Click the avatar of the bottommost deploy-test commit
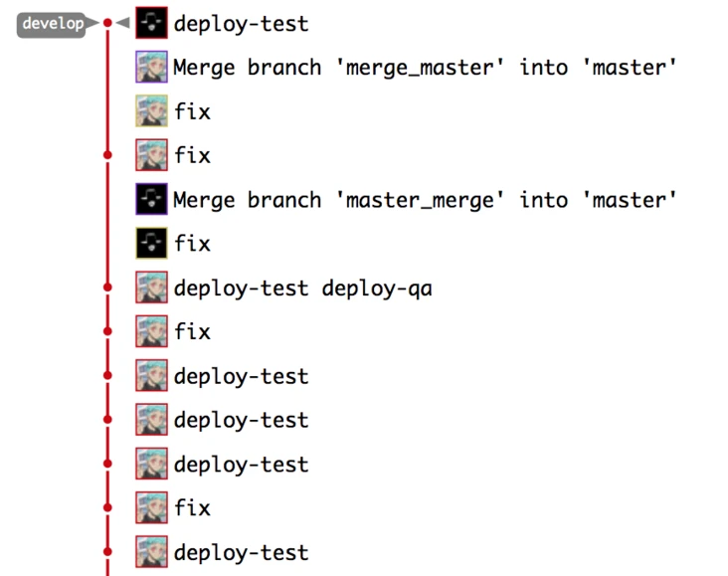Viewport: 728px width, 576px height. 151,552
